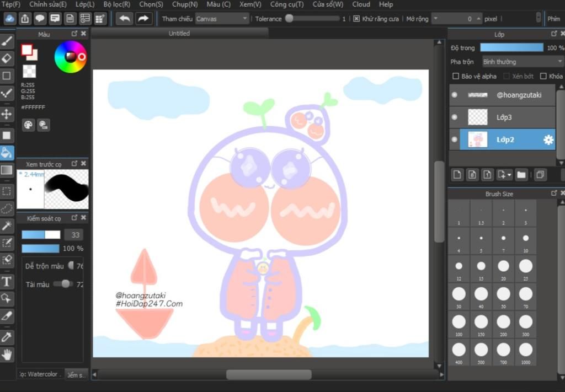Open the Tệp(F) menu
This screenshot has width=565, height=392.
click(x=11, y=4)
